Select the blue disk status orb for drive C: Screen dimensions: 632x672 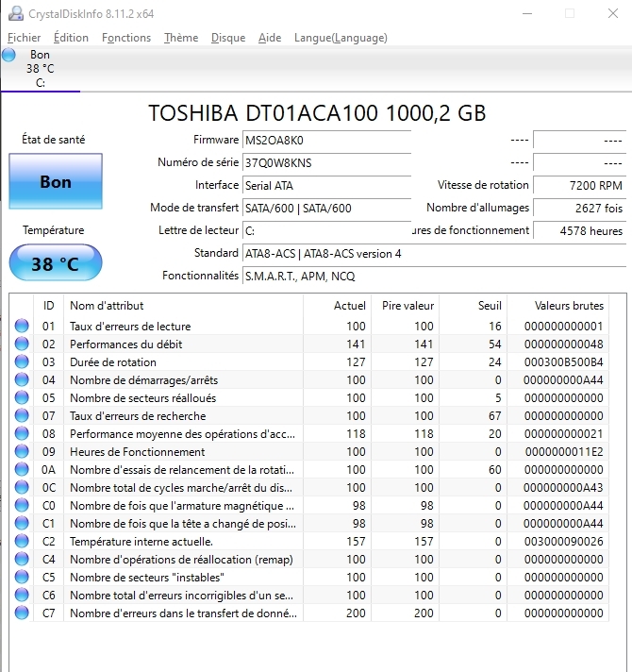(x=9, y=56)
